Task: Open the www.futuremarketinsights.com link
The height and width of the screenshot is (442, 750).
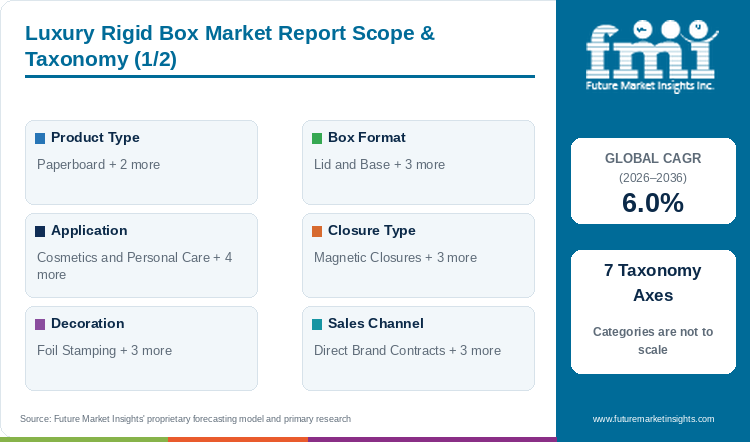Action: point(653,419)
